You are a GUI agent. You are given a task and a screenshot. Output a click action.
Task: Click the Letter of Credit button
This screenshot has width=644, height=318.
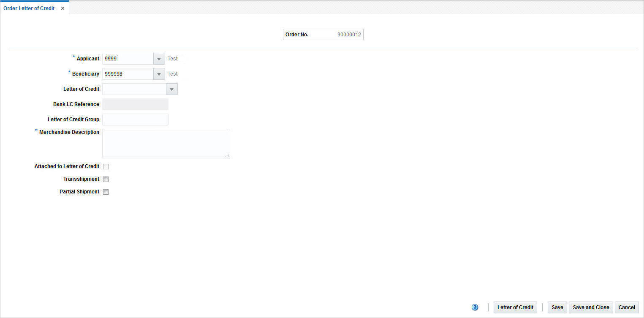[515, 307]
